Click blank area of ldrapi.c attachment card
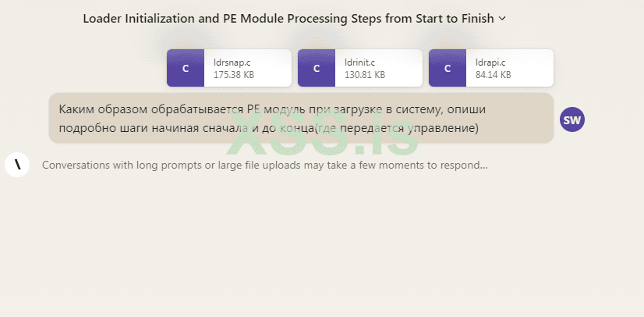The height and width of the screenshot is (317, 644). point(533,68)
